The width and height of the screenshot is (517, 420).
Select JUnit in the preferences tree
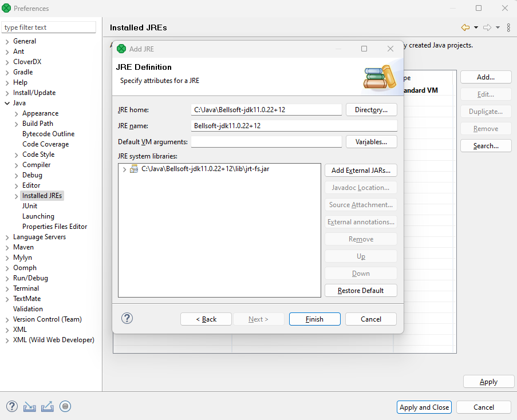(x=30, y=206)
